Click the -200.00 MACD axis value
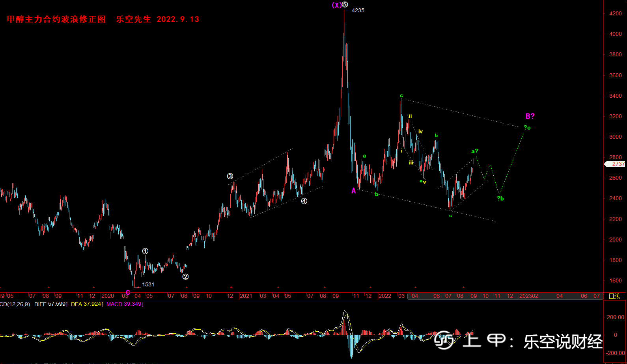 tap(615, 353)
